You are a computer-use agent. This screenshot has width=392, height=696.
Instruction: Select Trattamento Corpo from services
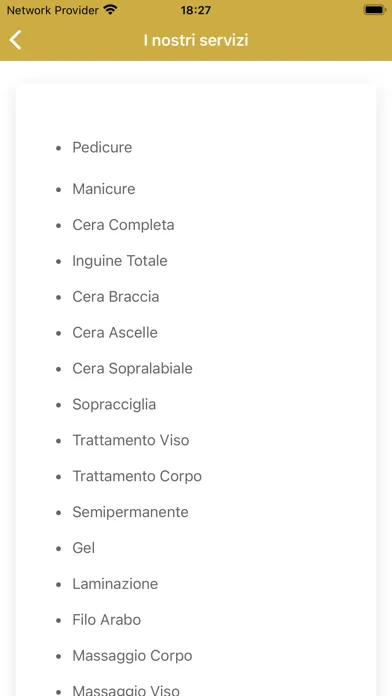click(x=137, y=476)
